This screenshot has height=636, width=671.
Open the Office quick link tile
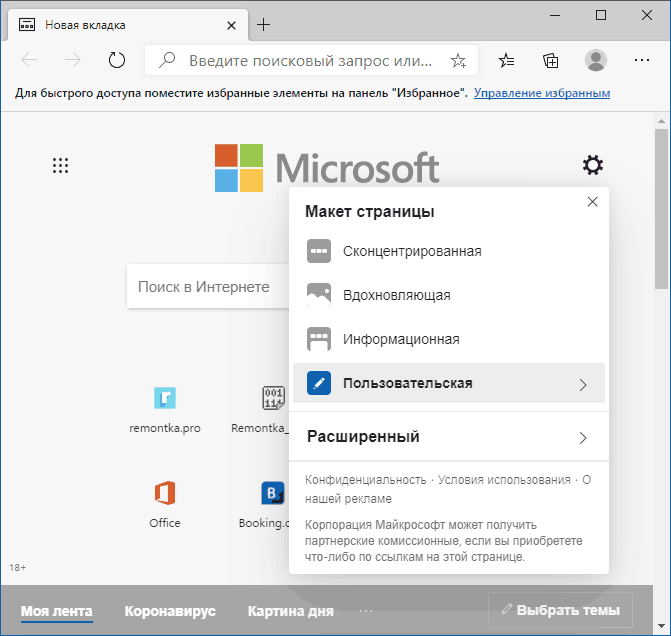coord(165,504)
